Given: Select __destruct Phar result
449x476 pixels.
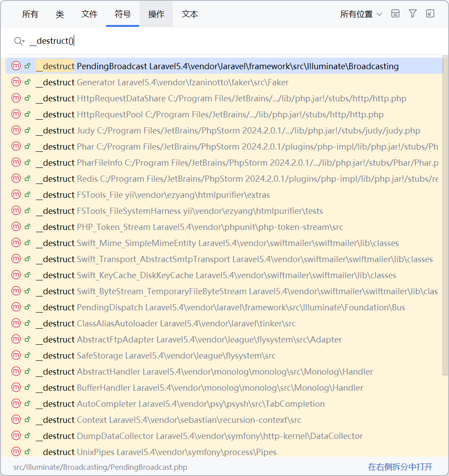Looking at the screenshot, I should 224,146.
